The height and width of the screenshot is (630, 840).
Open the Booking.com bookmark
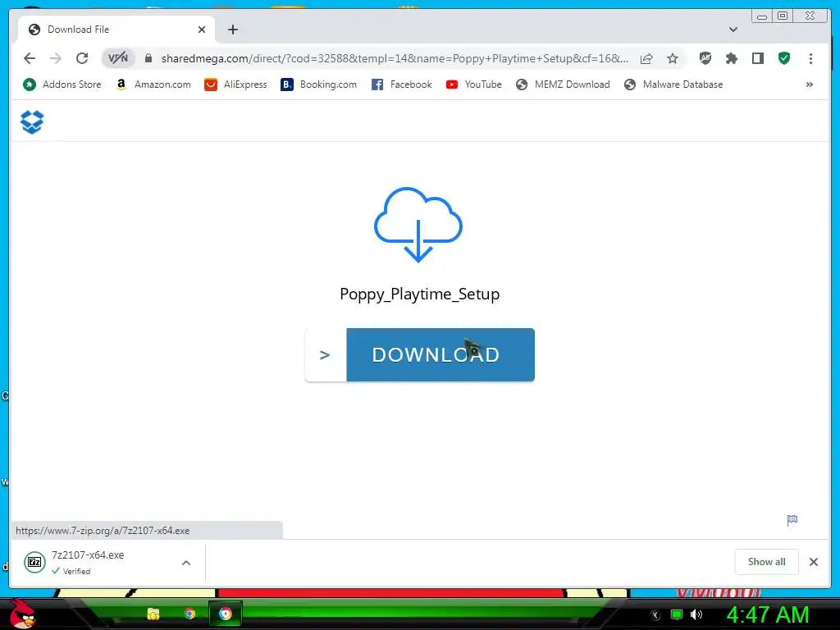coord(318,84)
